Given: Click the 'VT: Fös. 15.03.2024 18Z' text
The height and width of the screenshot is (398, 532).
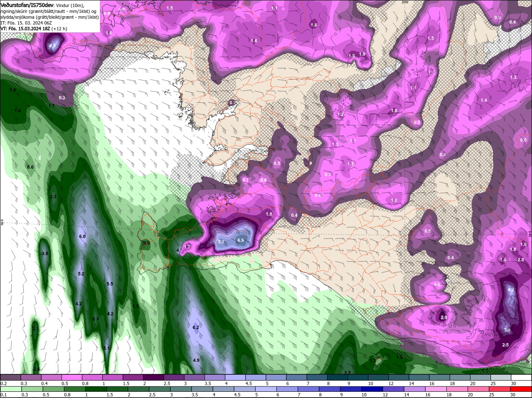Looking at the screenshot, I should click(x=25, y=29).
